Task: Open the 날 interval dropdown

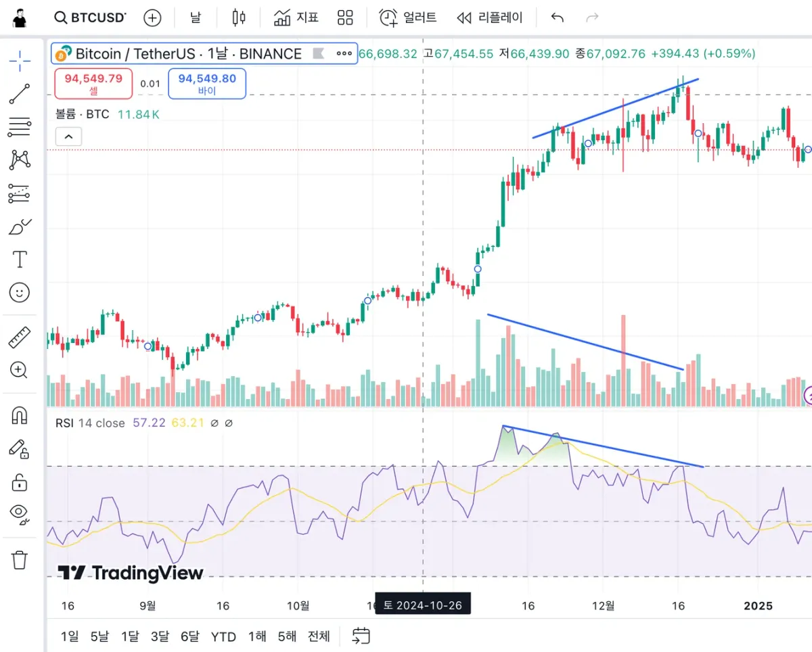Action: tap(195, 18)
